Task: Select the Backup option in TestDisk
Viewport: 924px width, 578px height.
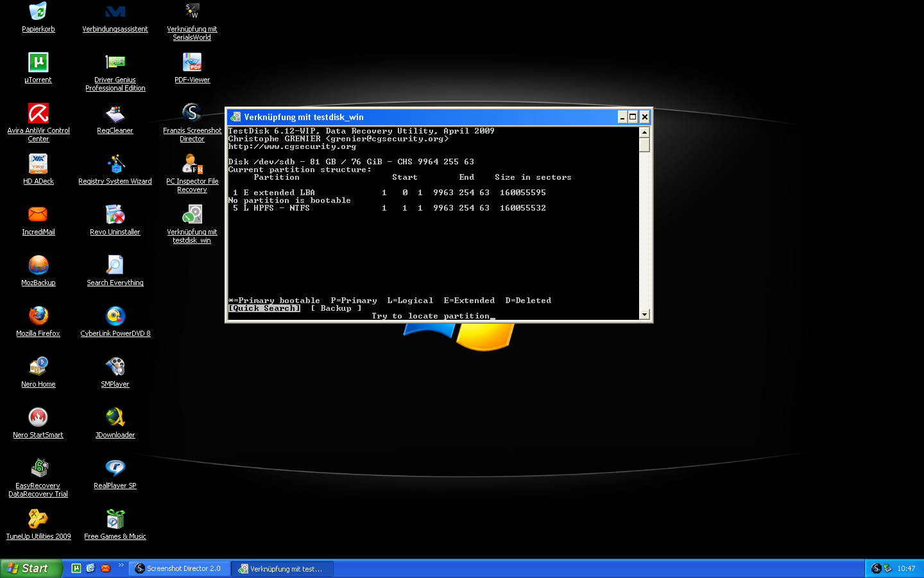Action: (x=336, y=308)
